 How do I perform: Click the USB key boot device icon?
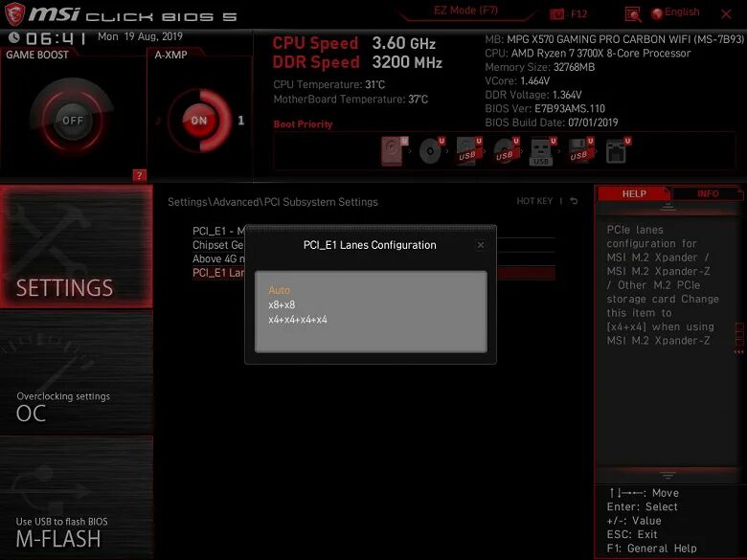[x=542, y=152]
